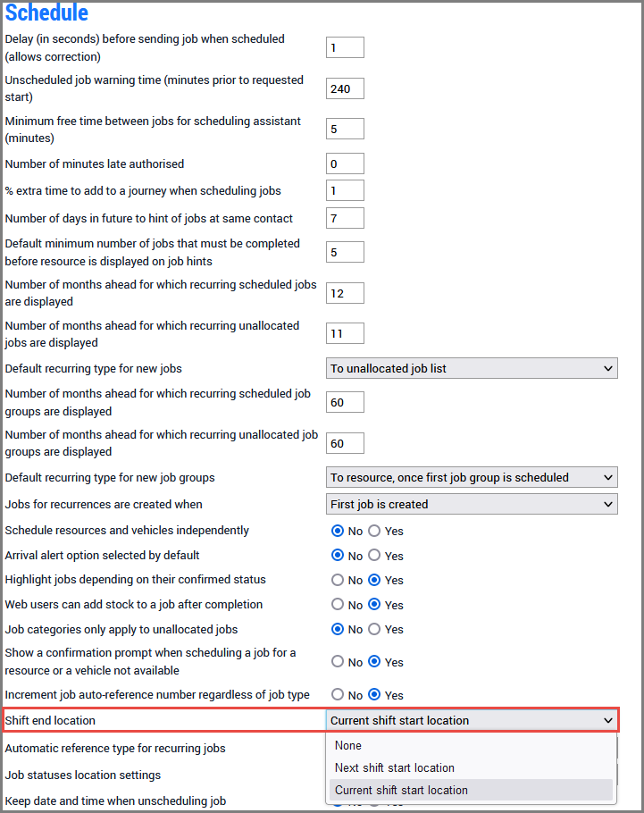Select Yes for Job categories unallocated only
Screen dimensions: 644x813
pos(375,629)
